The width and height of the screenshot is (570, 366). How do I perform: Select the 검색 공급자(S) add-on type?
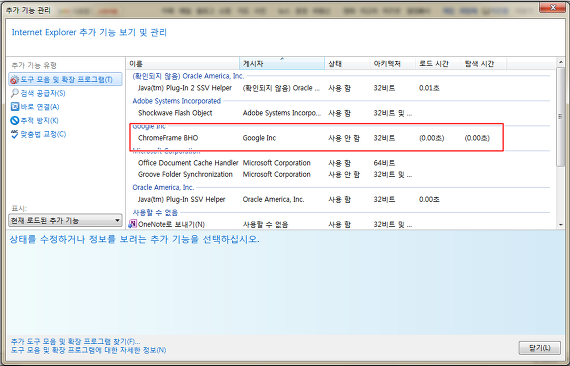[43, 93]
